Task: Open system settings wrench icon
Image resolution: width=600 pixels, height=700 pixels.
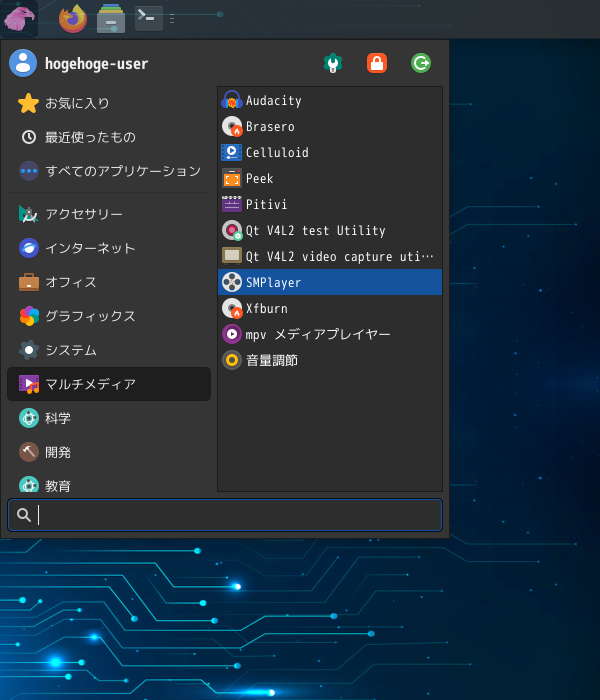Action: (x=333, y=63)
